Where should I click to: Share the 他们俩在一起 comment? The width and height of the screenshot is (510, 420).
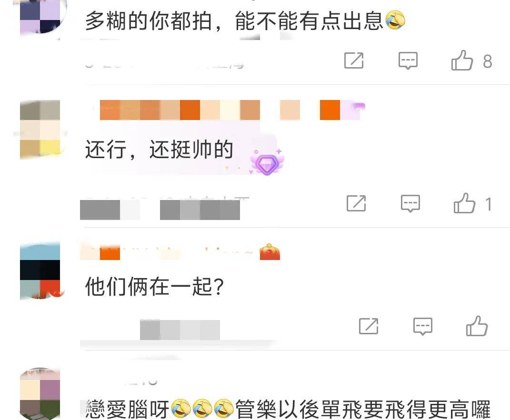coord(369,326)
